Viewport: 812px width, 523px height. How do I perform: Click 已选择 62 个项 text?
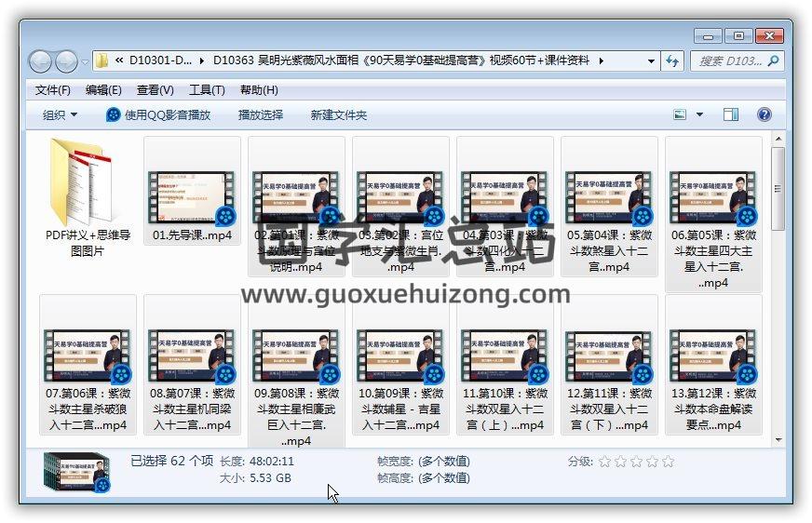pos(171,461)
